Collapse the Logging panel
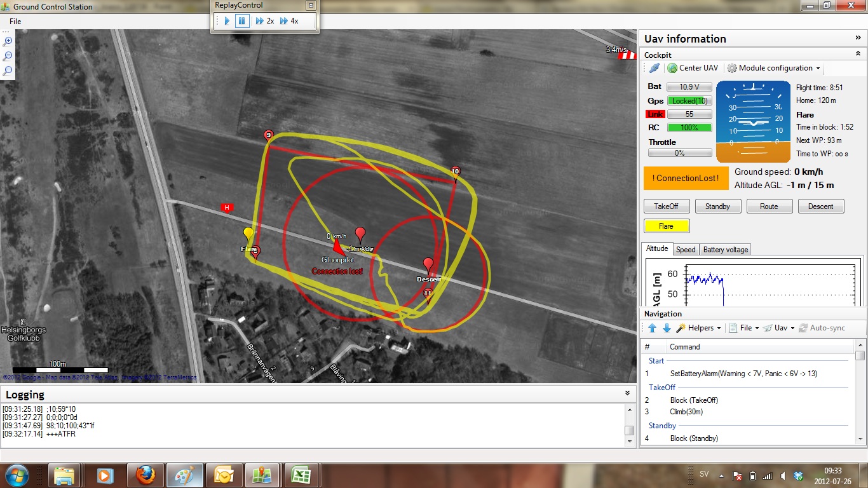This screenshot has width=868, height=488. (628, 394)
